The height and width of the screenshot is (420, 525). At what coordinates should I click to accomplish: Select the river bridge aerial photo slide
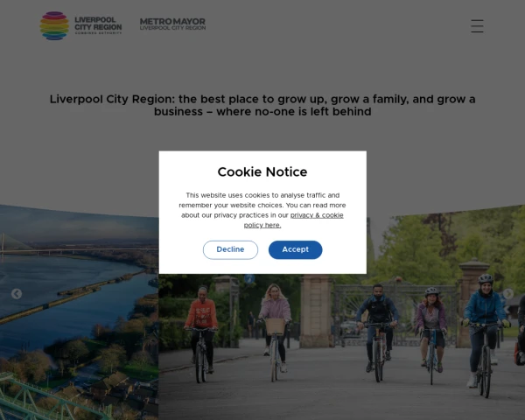(79, 312)
